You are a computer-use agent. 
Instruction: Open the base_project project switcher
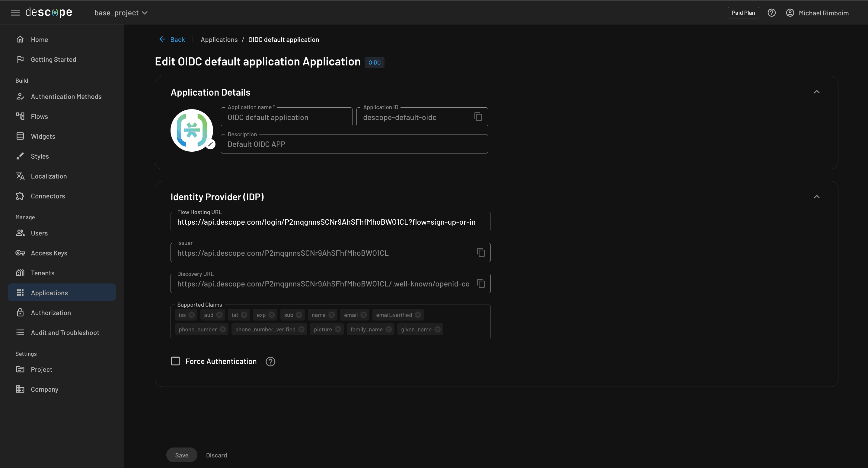point(121,12)
